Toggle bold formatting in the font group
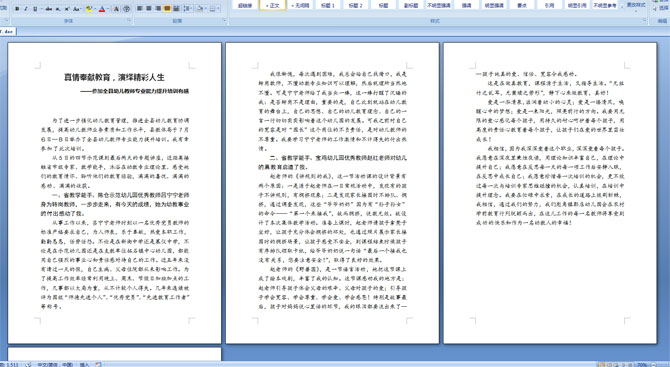 point(17,9)
